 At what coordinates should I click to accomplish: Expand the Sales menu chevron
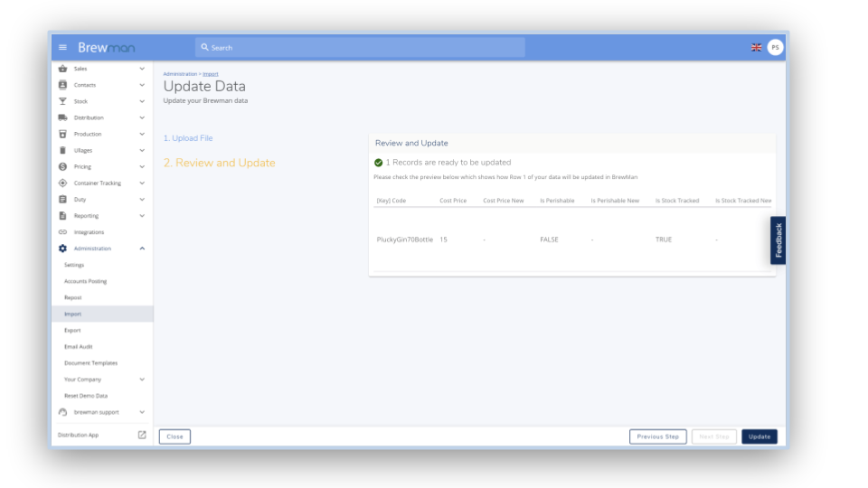click(142, 69)
